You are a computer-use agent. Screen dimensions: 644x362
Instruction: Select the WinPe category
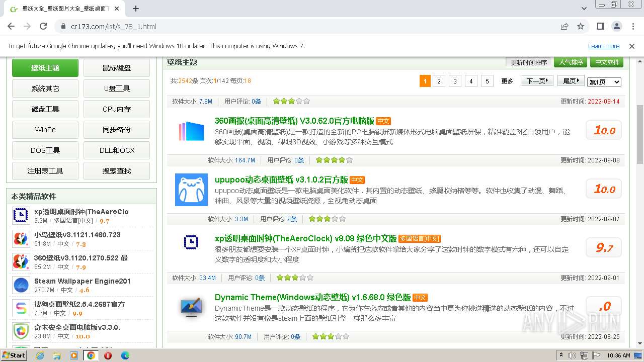pyautogui.click(x=45, y=130)
